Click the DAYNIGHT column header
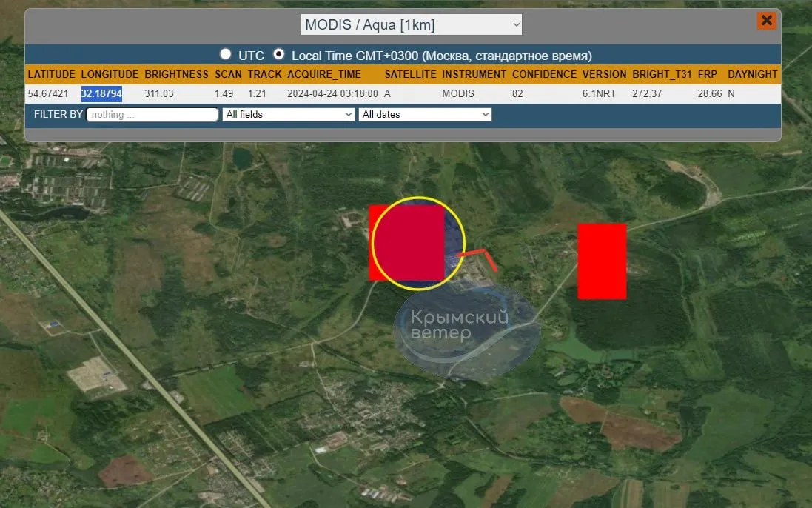The image size is (812, 508). coord(752,74)
